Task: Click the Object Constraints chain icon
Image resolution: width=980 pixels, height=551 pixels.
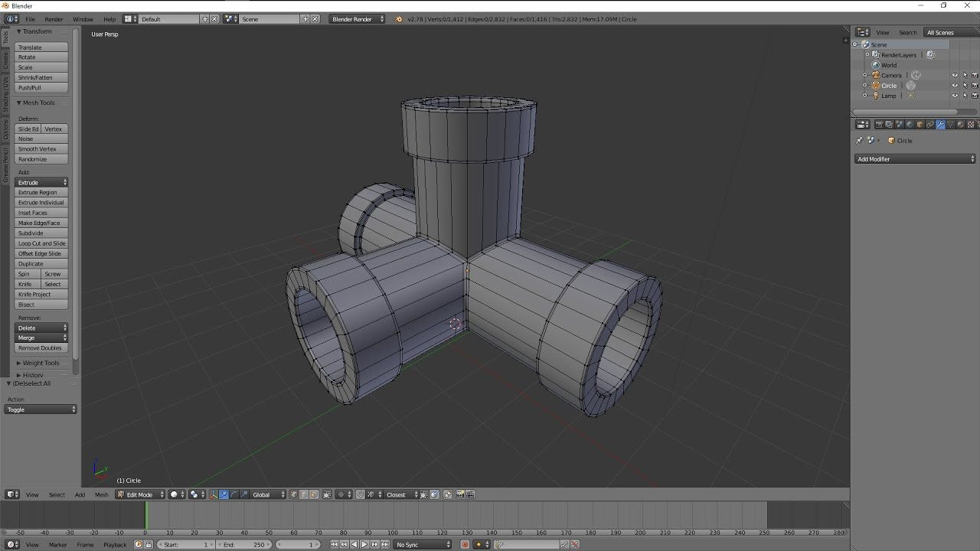Action: click(x=930, y=125)
